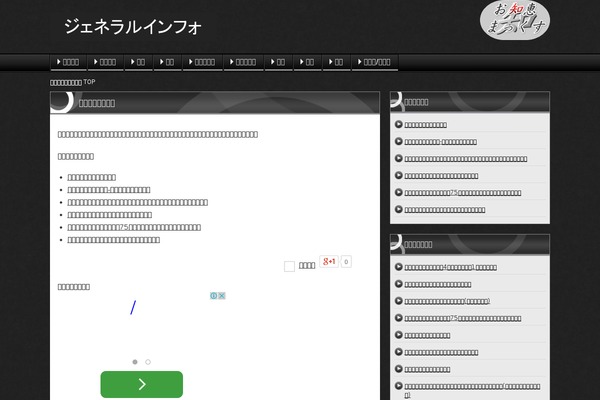The width and height of the screenshot is (600, 400).
Task: Open the first sidebar box link containing 75
Action: (463, 193)
